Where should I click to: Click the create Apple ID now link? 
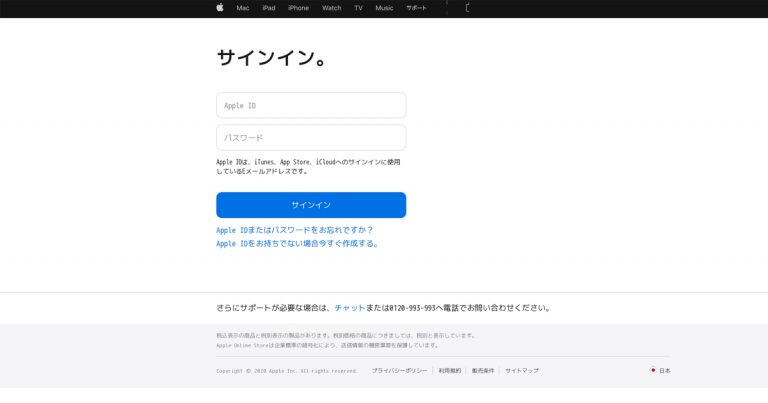coord(297,243)
